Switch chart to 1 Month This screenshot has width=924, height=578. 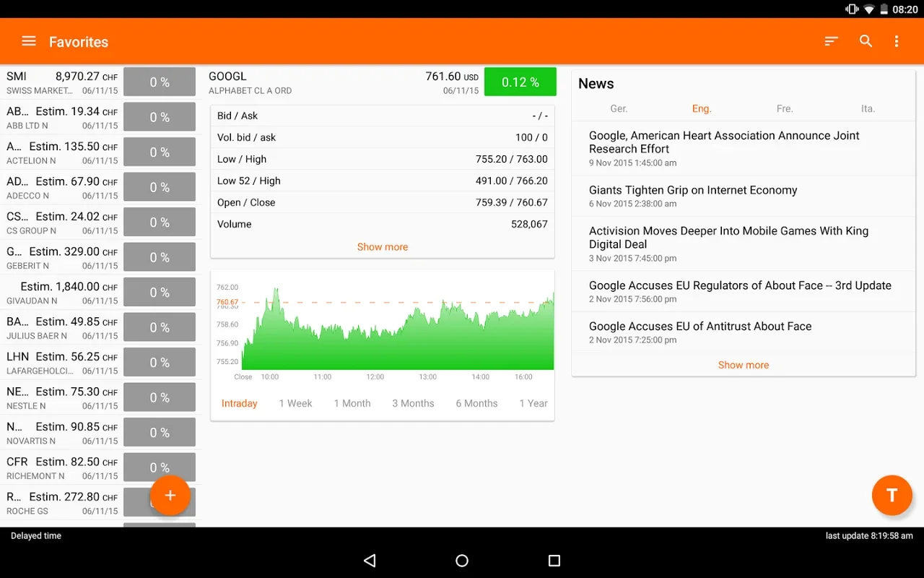click(352, 403)
